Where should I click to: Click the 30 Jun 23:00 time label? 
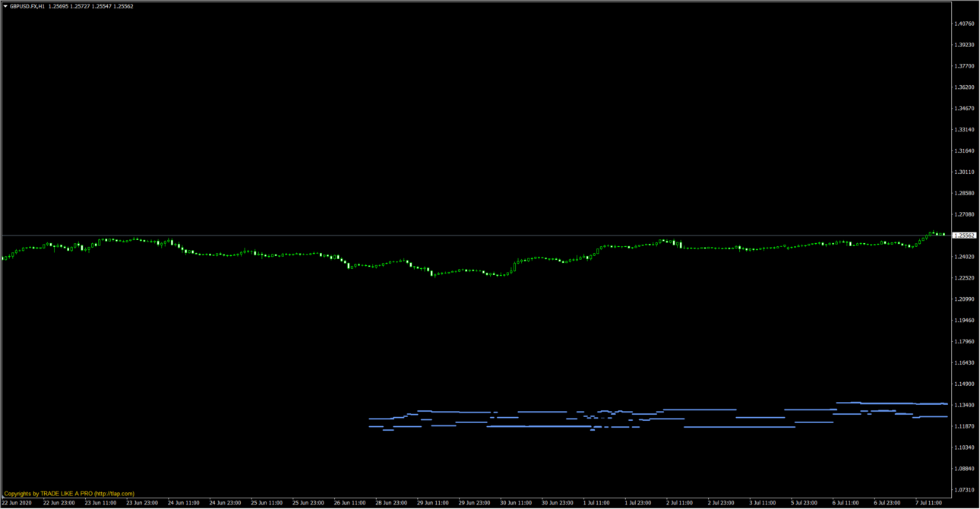[558, 503]
